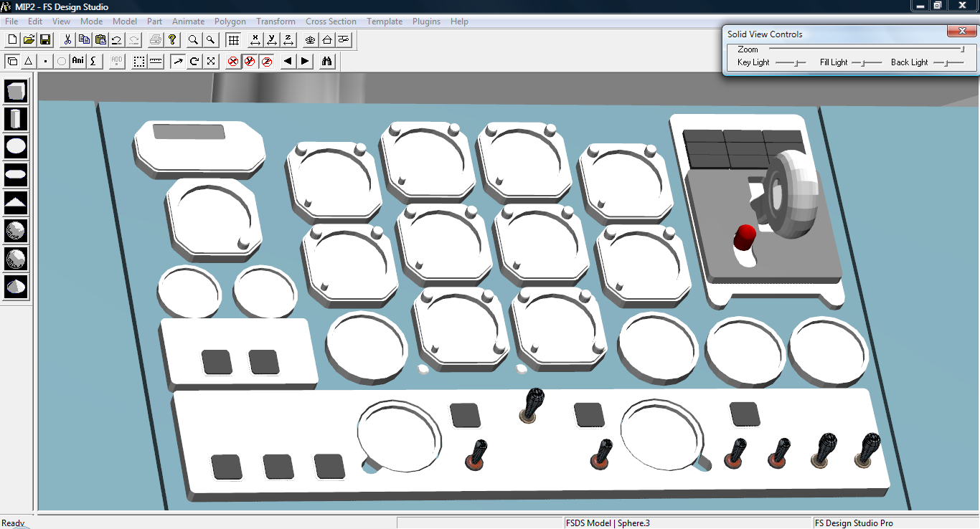Viewport: 980px width, 529px height.
Task: Toggle the grid display button
Action: click(x=233, y=39)
